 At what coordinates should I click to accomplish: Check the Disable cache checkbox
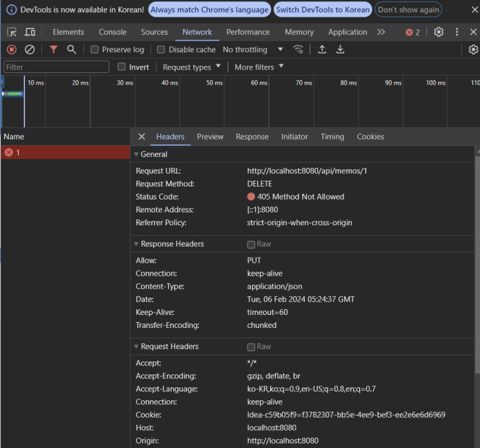[x=162, y=50]
